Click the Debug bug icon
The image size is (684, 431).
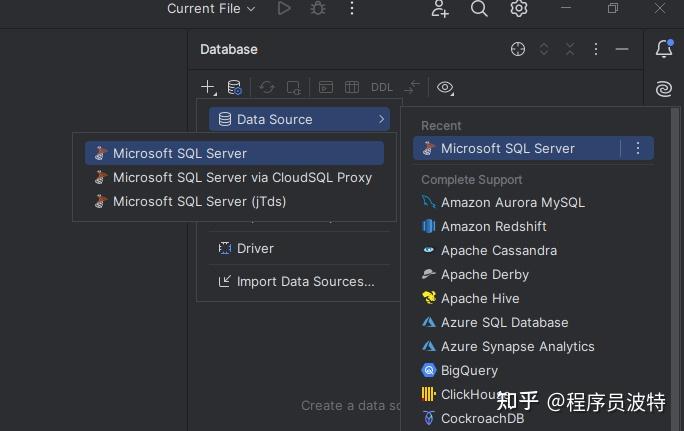[x=318, y=9]
